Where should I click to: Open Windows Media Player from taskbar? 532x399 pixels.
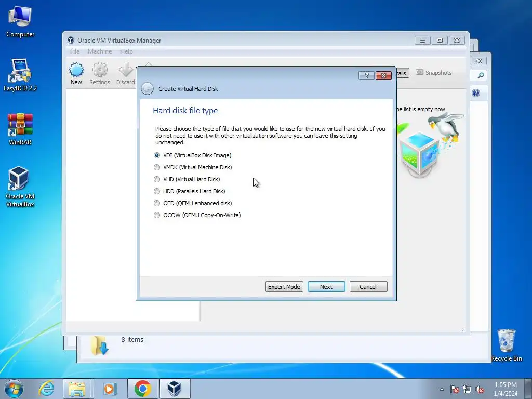[109, 389]
